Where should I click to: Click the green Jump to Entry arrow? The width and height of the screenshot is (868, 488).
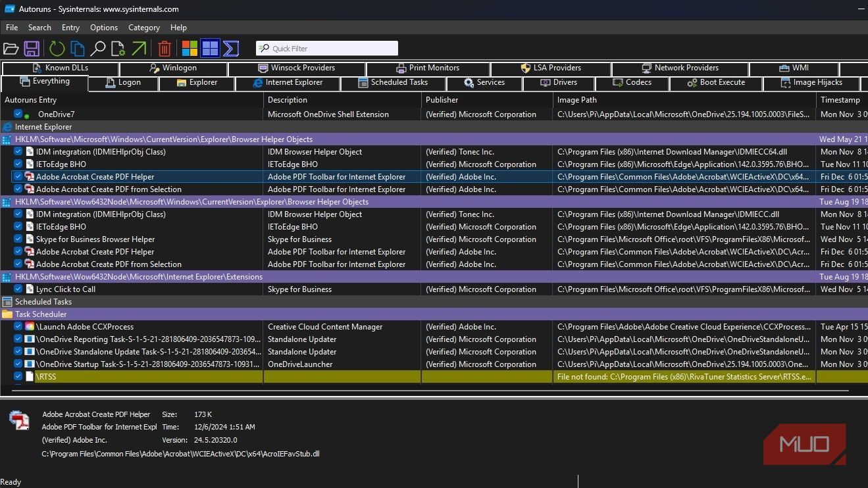point(139,49)
